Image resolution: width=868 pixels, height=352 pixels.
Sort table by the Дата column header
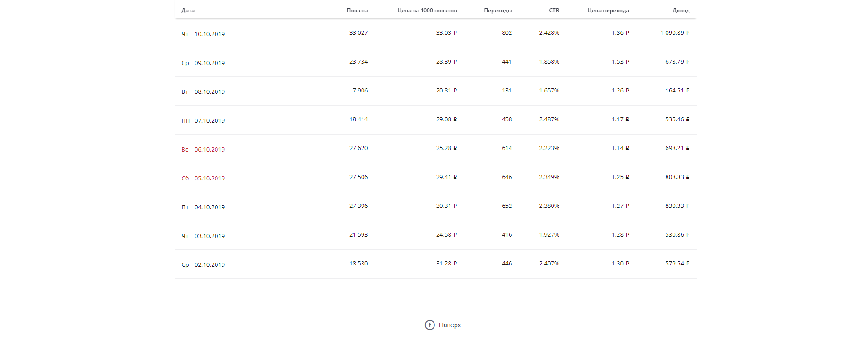point(188,11)
